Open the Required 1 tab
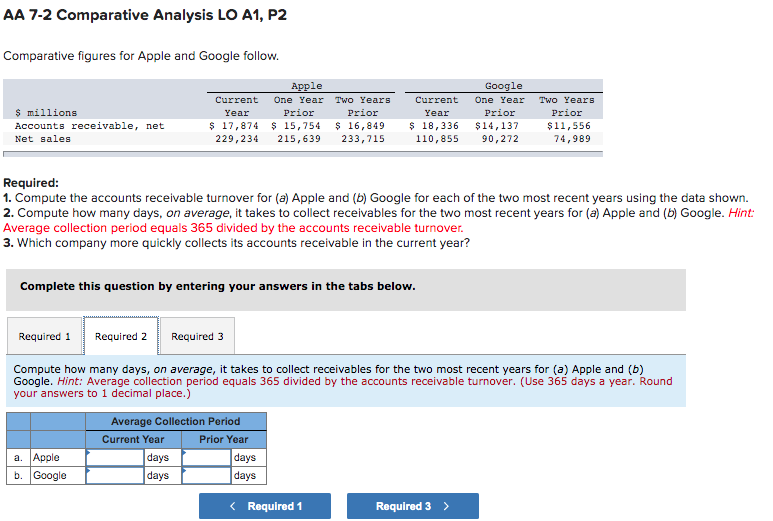 coord(44,336)
